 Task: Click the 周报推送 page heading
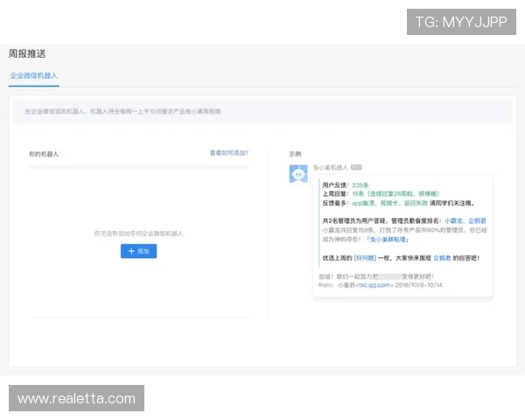click(x=27, y=53)
